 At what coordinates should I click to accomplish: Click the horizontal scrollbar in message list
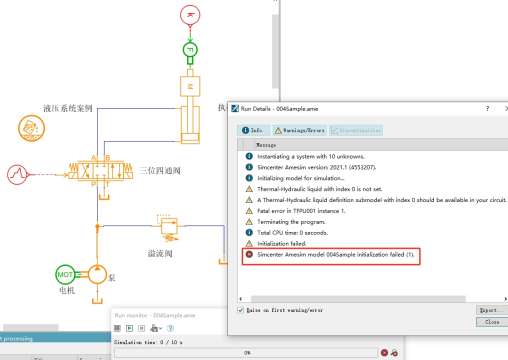click(358, 299)
